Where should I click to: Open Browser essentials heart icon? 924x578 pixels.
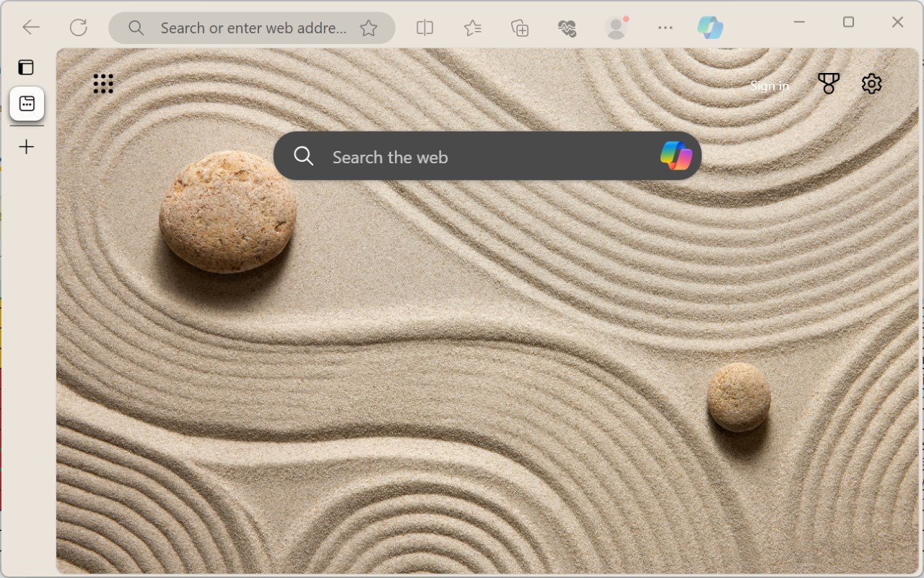pyautogui.click(x=567, y=28)
